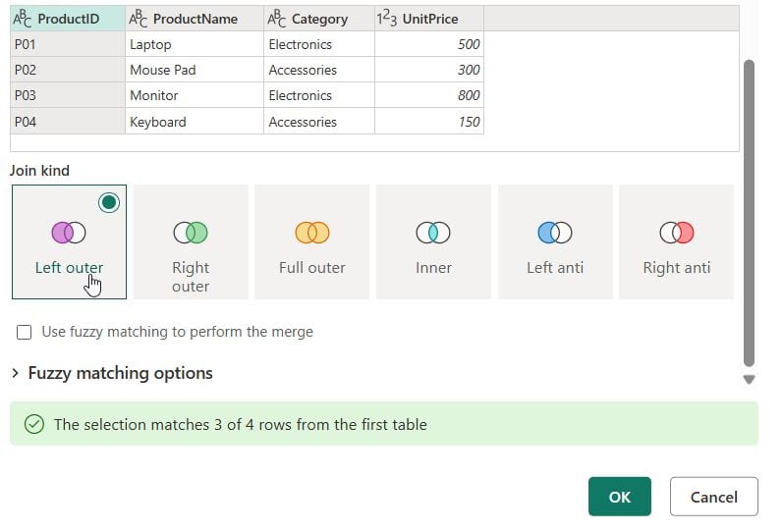Viewport: 783px width, 532px height.
Task: Click the P04 cell
Action: tap(68, 122)
